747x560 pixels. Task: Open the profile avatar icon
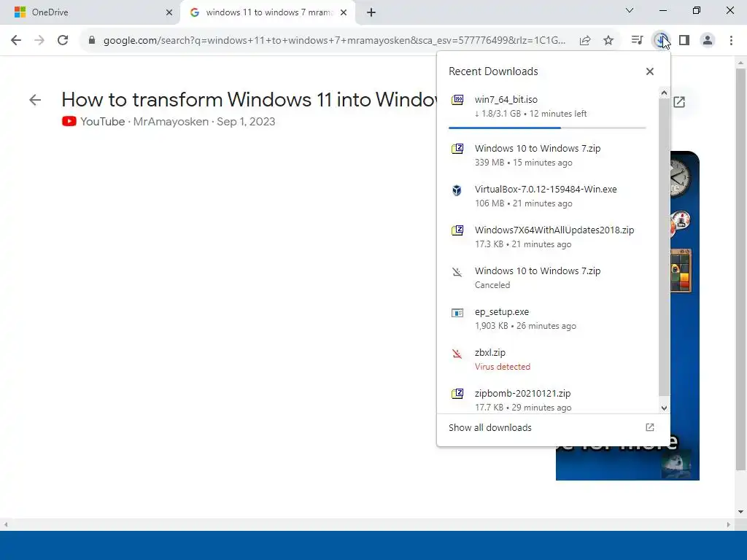coord(708,41)
